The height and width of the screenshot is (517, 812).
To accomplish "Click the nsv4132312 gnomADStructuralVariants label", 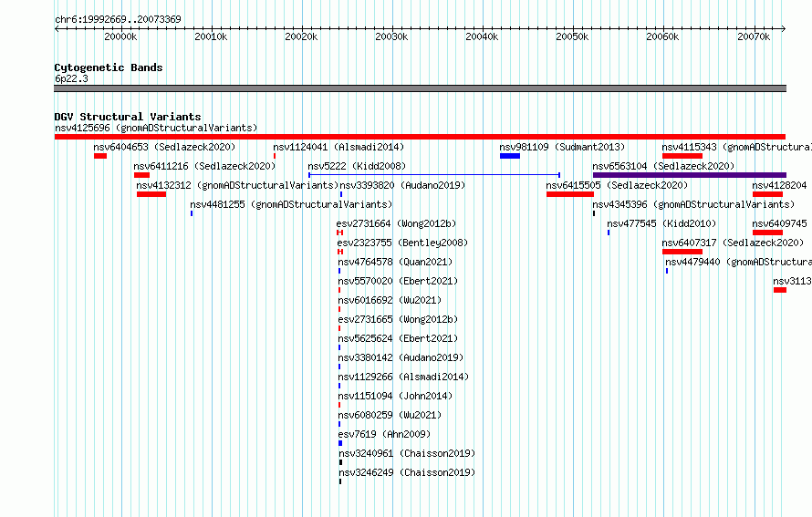I will tap(237, 185).
